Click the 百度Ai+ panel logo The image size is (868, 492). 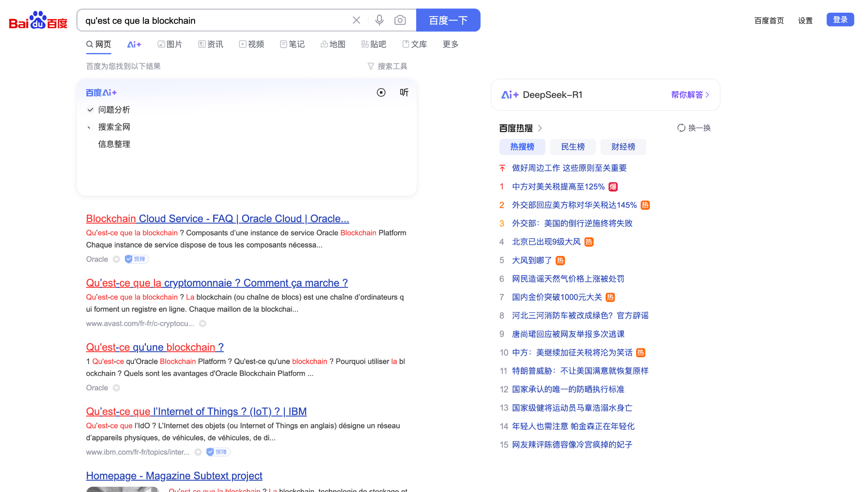coord(101,93)
